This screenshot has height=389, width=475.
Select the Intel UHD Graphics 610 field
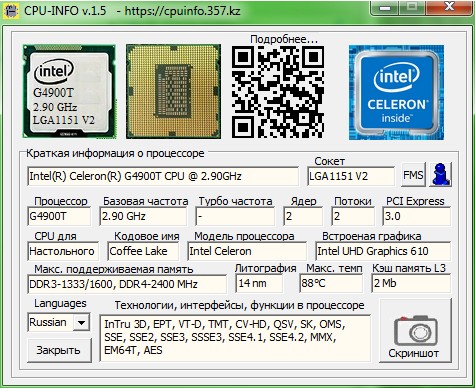point(383,251)
